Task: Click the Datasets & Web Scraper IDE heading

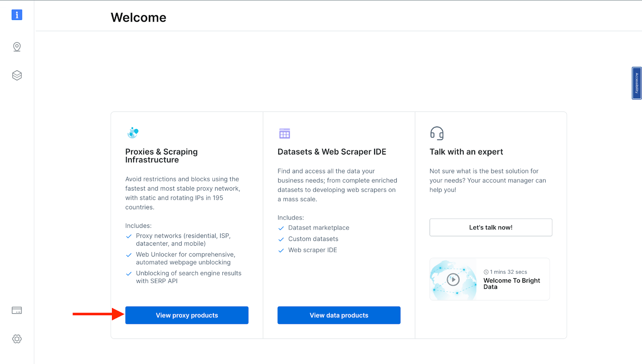Action: point(332,152)
